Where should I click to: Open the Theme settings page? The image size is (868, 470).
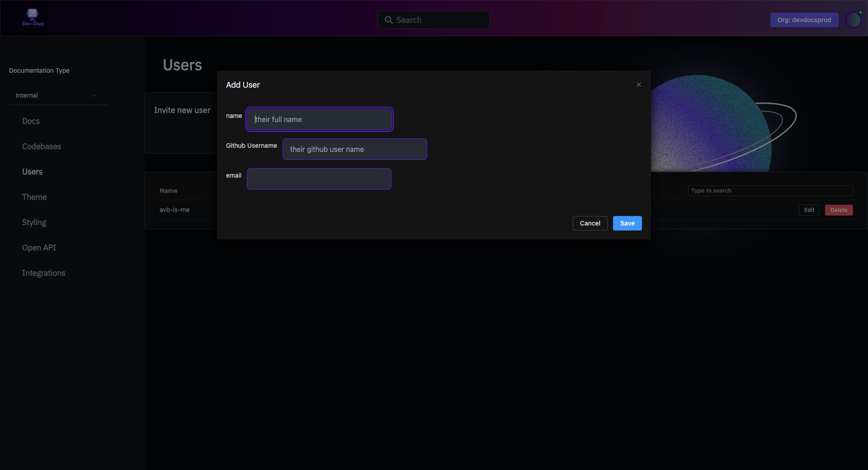tap(34, 197)
